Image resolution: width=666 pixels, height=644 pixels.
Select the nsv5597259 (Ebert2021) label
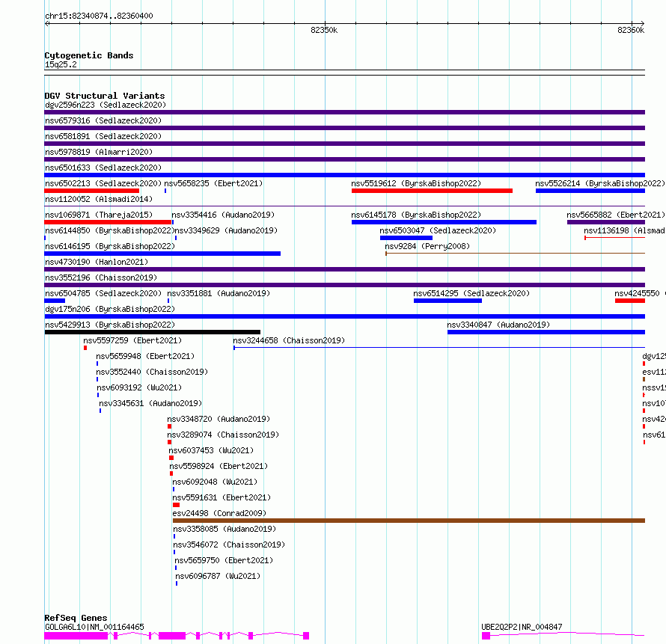[132, 340]
